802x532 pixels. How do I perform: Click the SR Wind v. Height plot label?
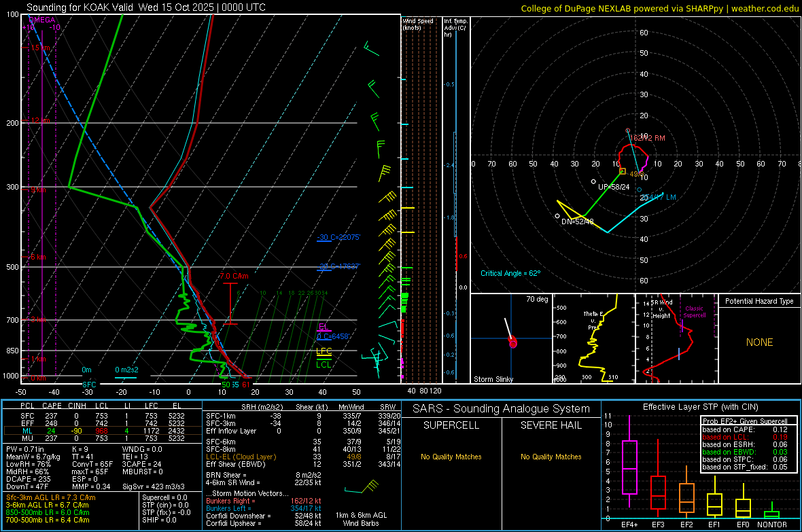[x=661, y=309]
